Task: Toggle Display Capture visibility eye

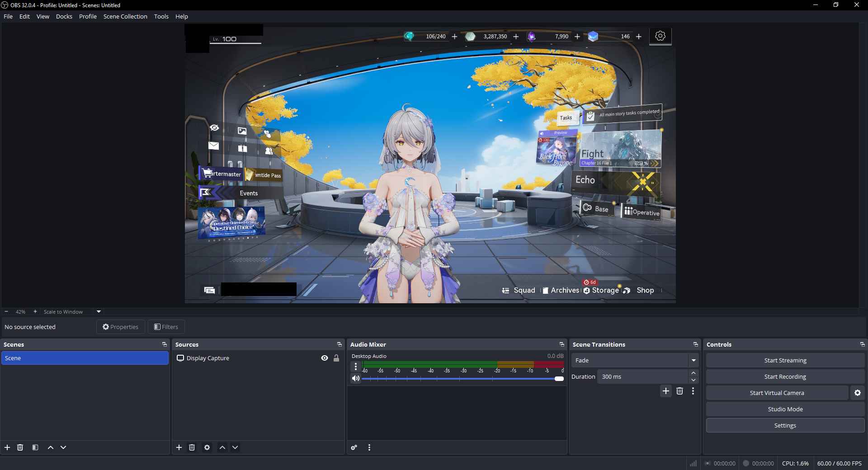Action: pos(325,358)
